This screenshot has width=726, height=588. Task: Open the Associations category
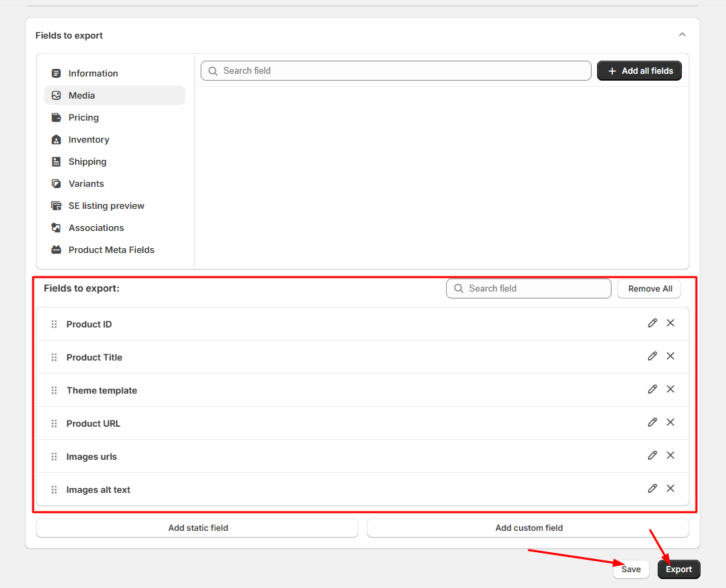click(115, 227)
